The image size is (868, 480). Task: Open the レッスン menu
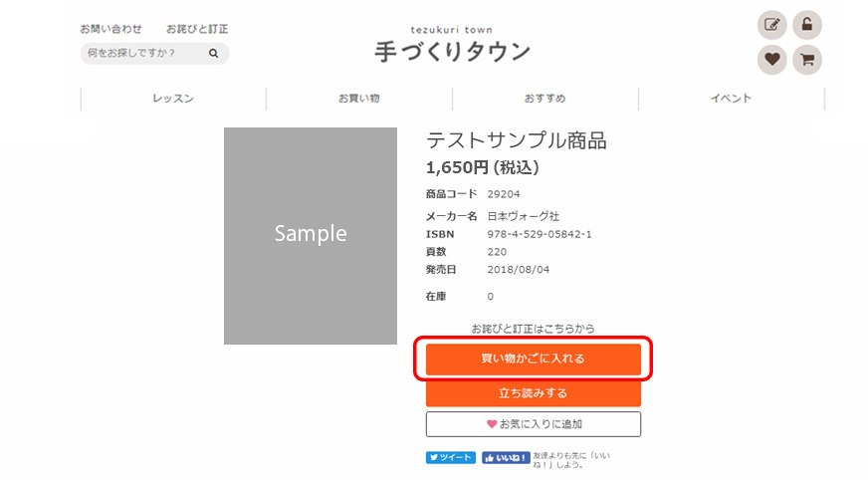coord(173,99)
